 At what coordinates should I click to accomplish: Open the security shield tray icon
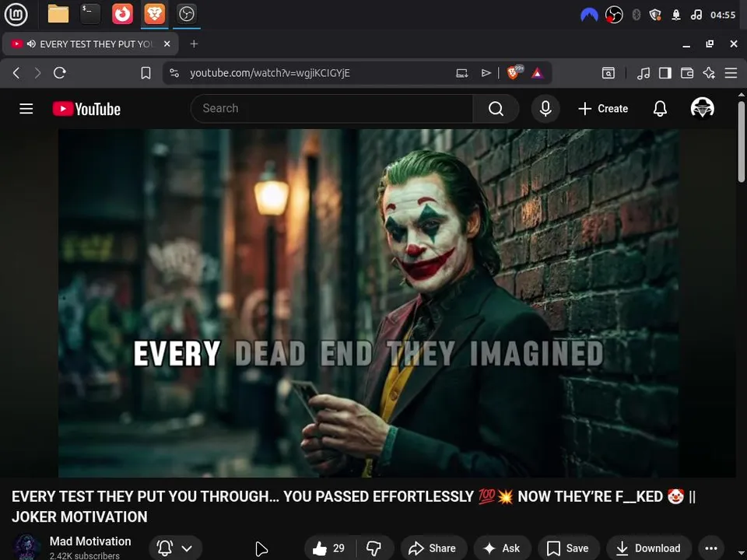coord(655,16)
